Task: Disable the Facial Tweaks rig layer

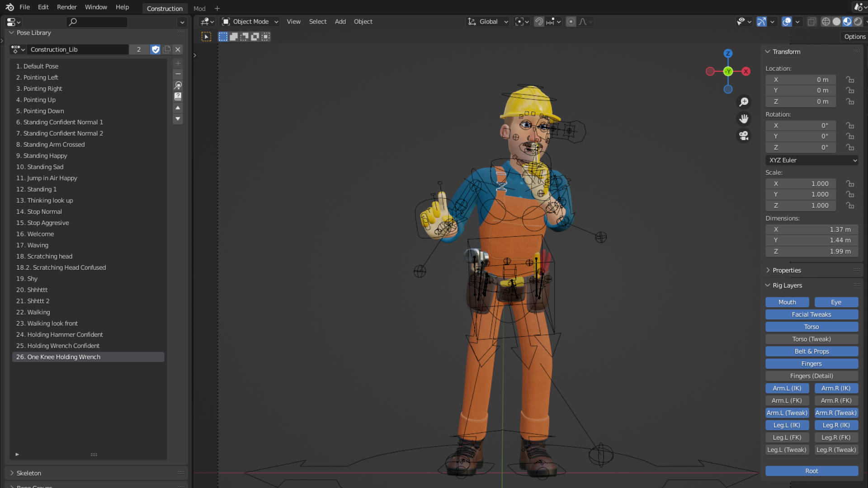Action: coord(811,314)
